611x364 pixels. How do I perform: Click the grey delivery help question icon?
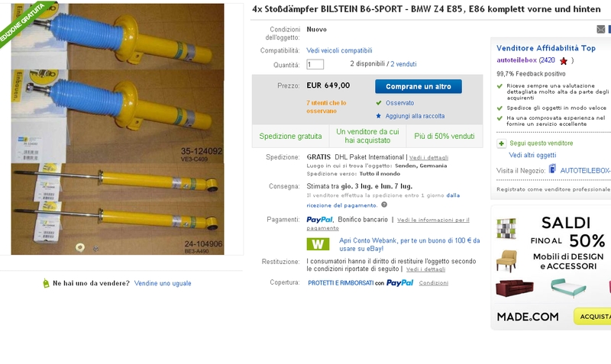point(384,205)
